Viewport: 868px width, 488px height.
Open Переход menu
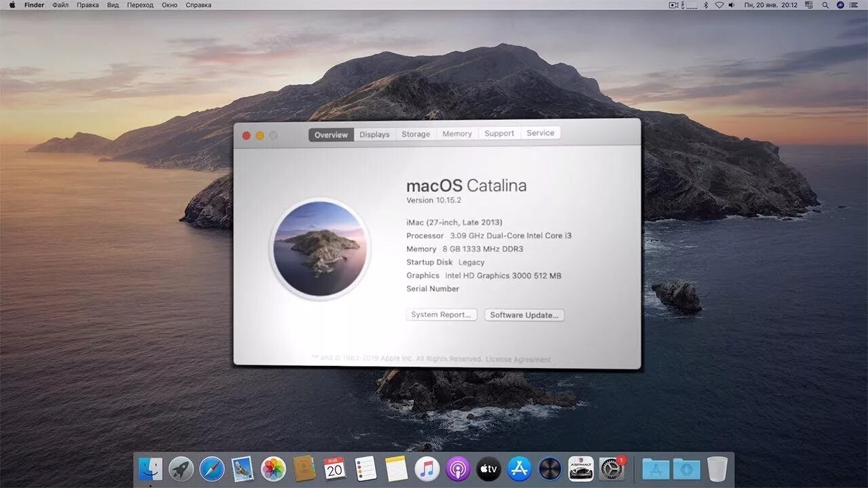[x=140, y=5]
